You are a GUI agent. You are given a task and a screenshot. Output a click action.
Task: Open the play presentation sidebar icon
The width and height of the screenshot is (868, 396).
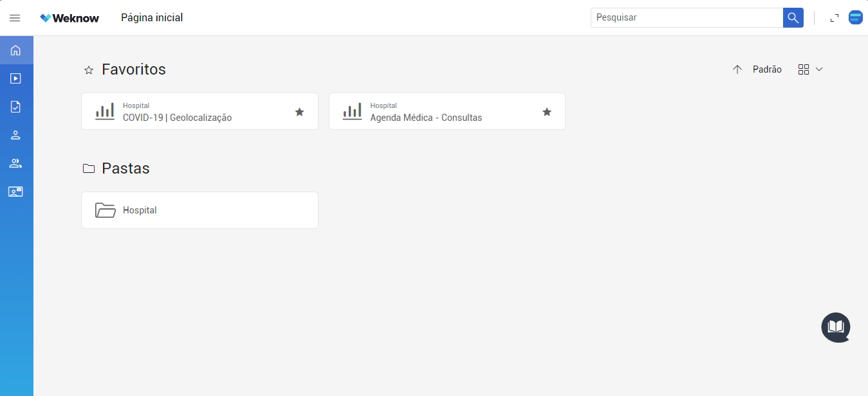16,78
